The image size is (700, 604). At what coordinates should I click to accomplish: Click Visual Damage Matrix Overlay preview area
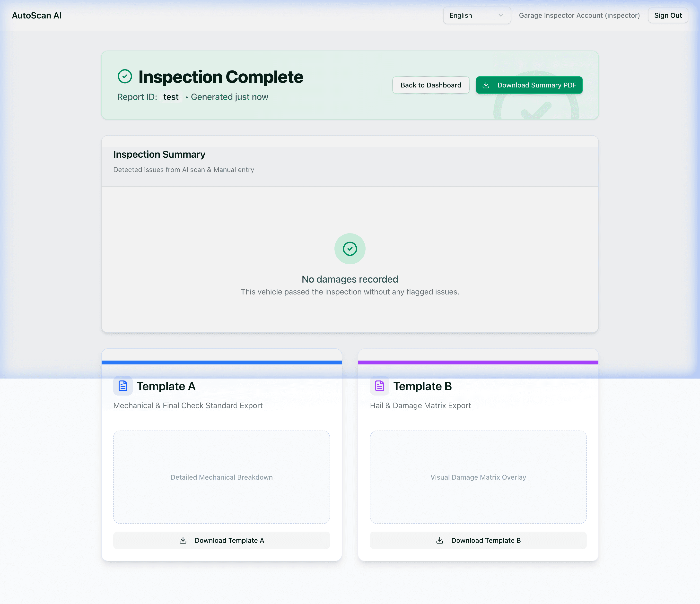click(x=478, y=477)
